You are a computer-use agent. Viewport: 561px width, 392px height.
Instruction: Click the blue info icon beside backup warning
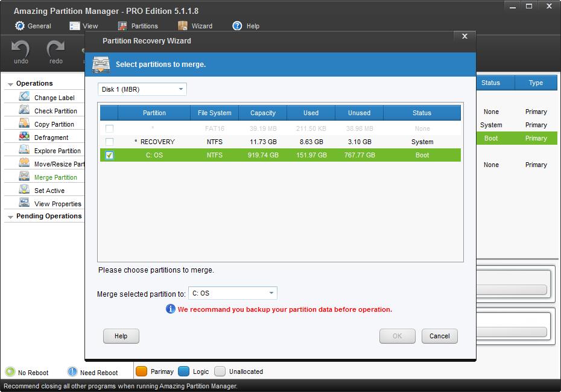pyautogui.click(x=171, y=309)
